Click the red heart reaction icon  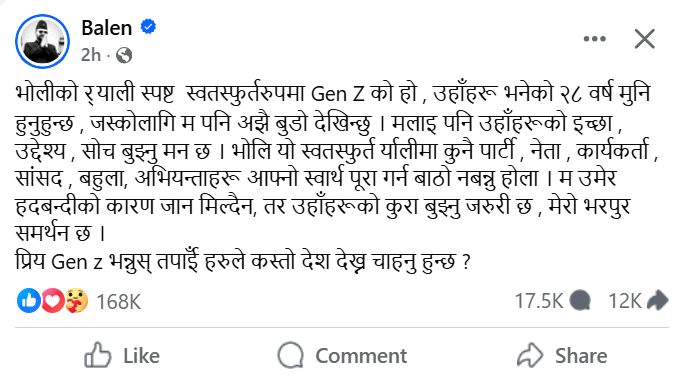pos(52,300)
